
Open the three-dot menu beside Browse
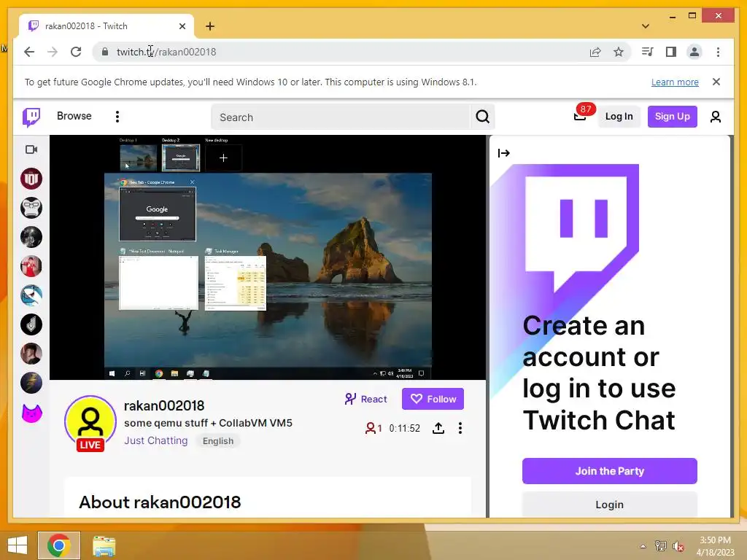point(117,117)
